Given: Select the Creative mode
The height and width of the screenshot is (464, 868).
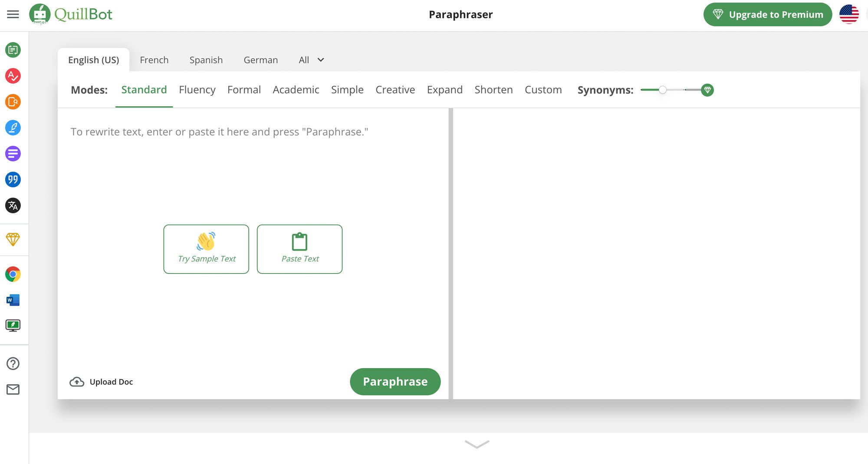Looking at the screenshot, I should pyautogui.click(x=395, y=90).
